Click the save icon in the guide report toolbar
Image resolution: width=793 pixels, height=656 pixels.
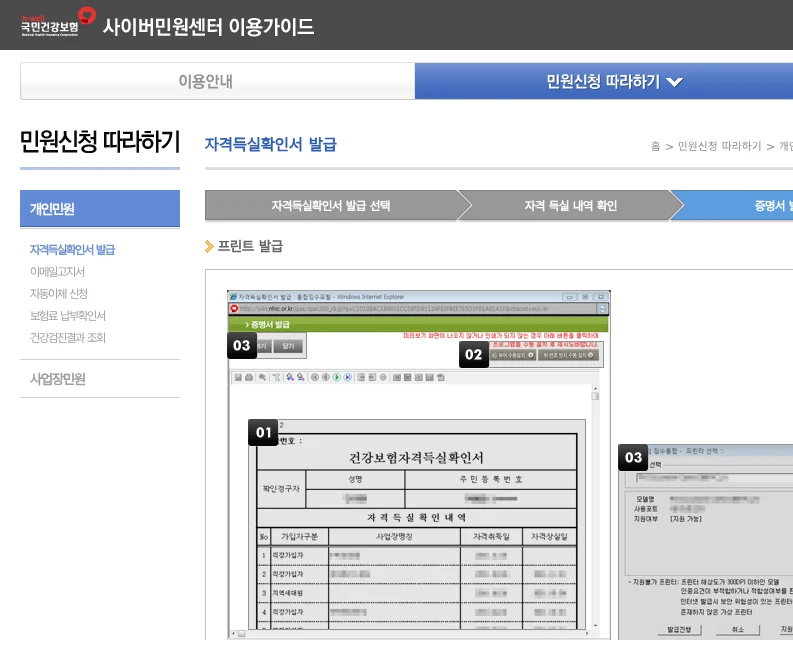coord(238,377)
